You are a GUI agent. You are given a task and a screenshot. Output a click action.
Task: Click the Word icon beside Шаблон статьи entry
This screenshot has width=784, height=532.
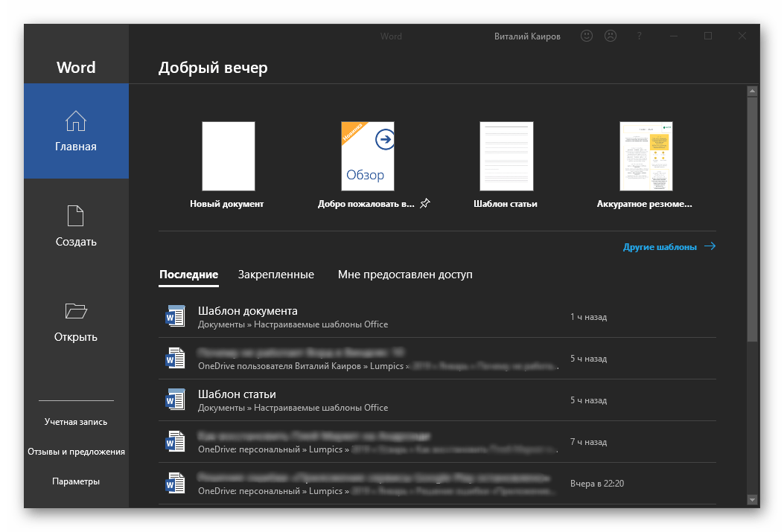pyautogui.click(x=175, y=400)
